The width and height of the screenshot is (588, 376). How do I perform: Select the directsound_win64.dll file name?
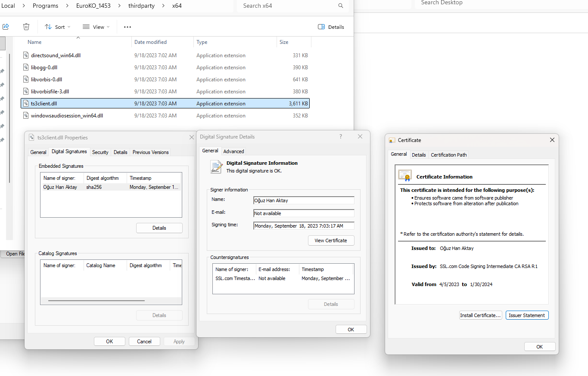[56, 55]
